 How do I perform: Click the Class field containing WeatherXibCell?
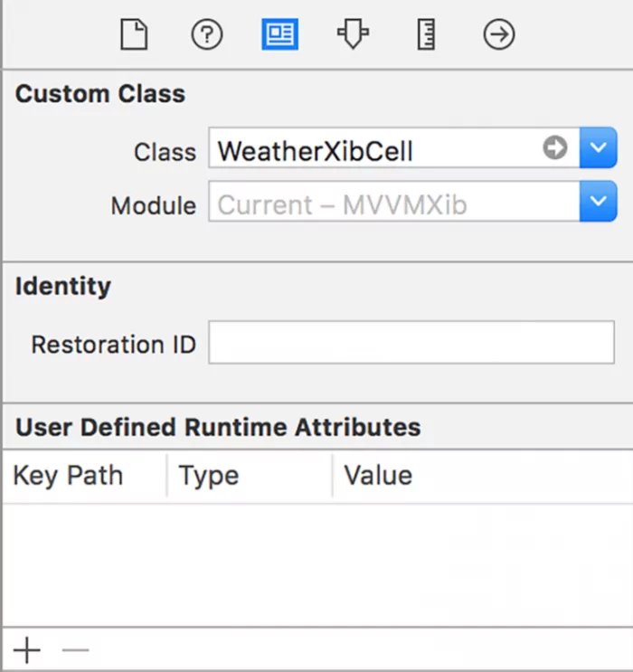(x=371, y=149)
